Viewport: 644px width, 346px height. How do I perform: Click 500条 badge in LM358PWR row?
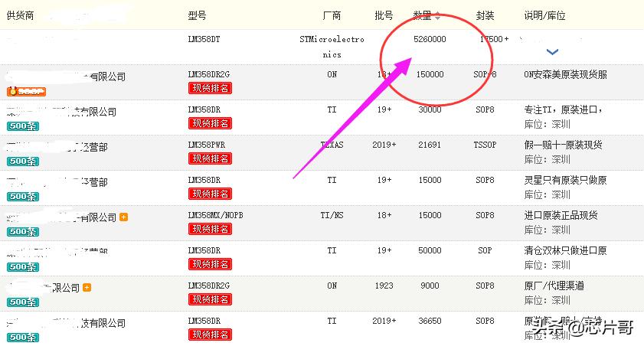(23, 162)
